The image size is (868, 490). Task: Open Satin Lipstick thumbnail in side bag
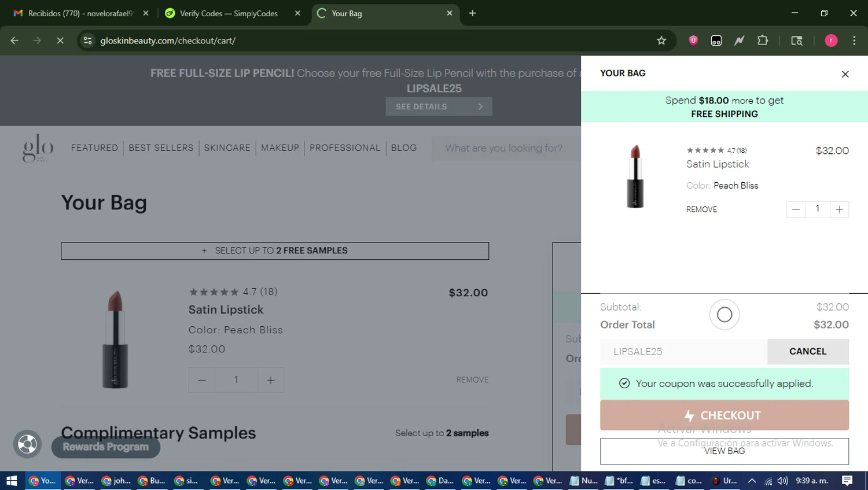click(x=635, y=176)
